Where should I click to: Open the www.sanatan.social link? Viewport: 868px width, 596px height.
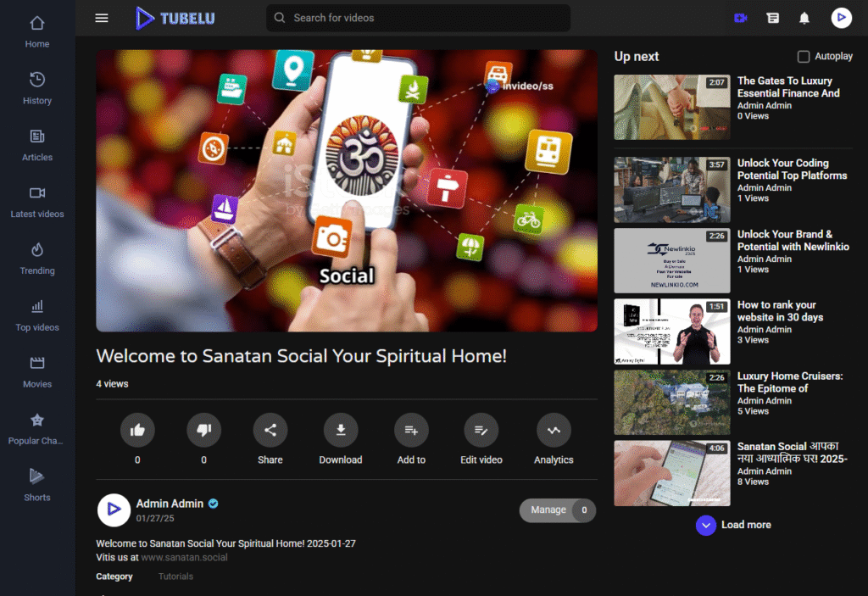[x=184, y=557]
